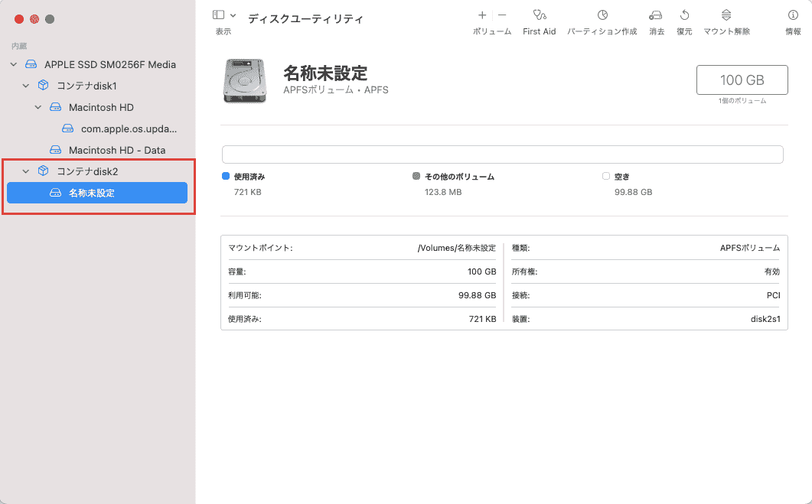Screen dimensions: 812x504
Task: Show info with the 情報 icon
Action: 793,15
